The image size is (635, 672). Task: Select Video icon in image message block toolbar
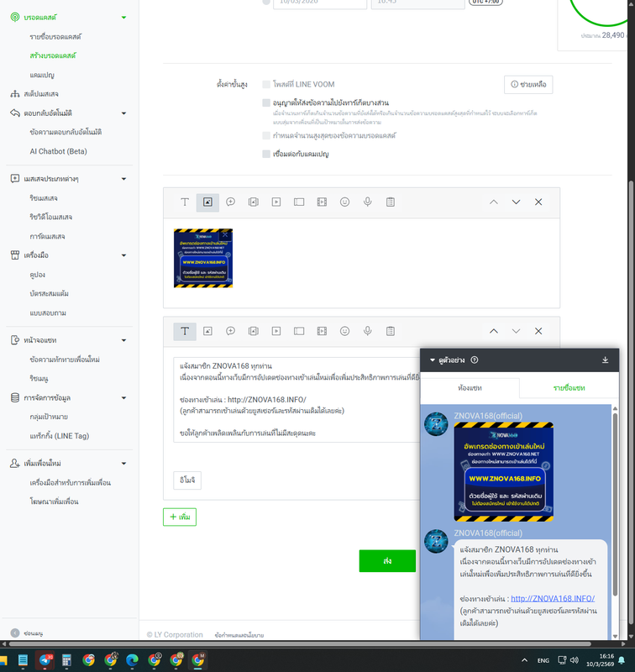click(276, 202)
